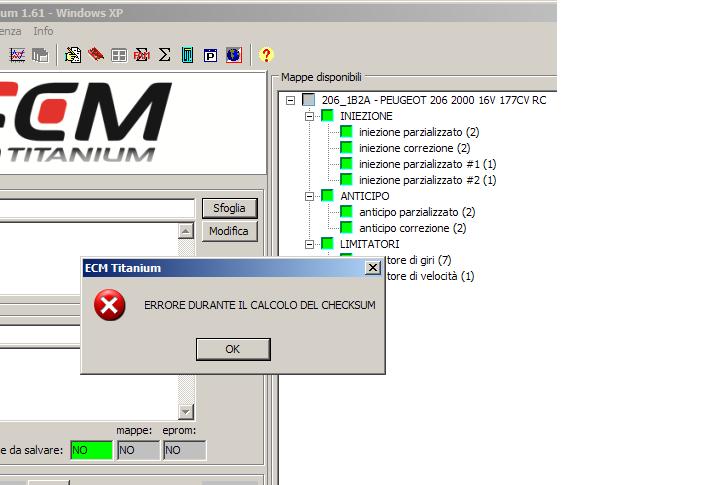Select iniezione correzione (2) map

pyautogui.click(x=415, y=148)
